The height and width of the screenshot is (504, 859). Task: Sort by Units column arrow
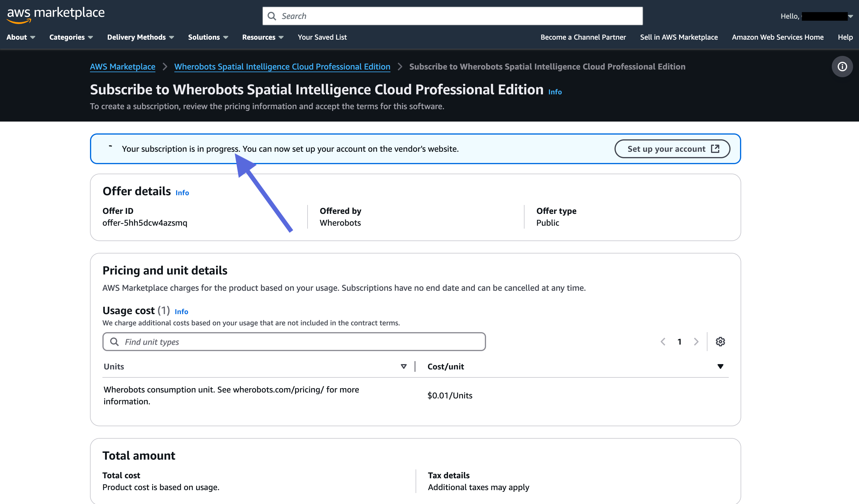click(403, 366)
